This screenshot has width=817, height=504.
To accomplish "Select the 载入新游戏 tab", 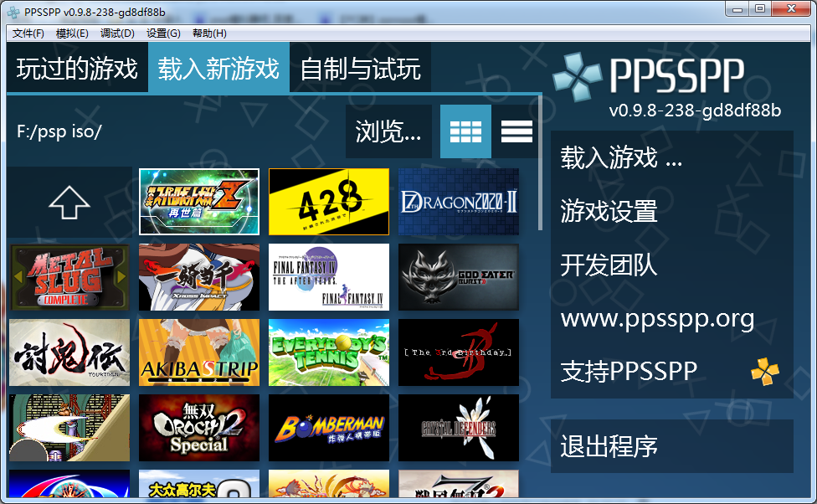I will pos(218,69).
